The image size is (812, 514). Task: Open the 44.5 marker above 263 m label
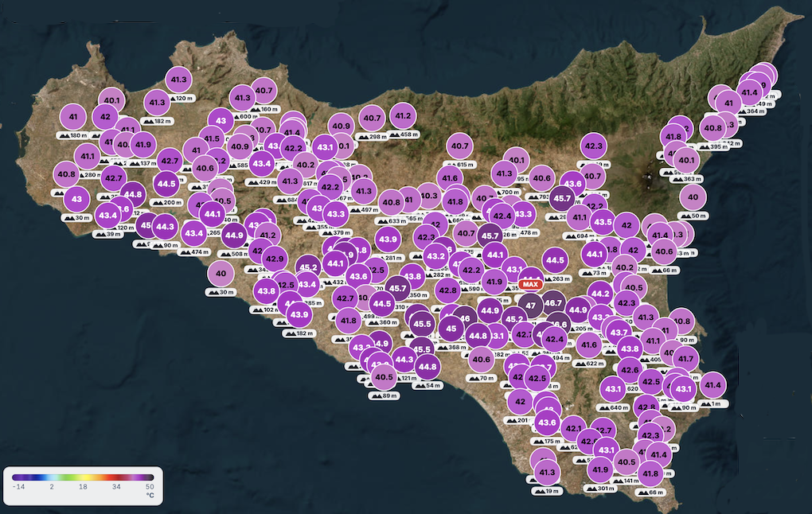[555, 260]
